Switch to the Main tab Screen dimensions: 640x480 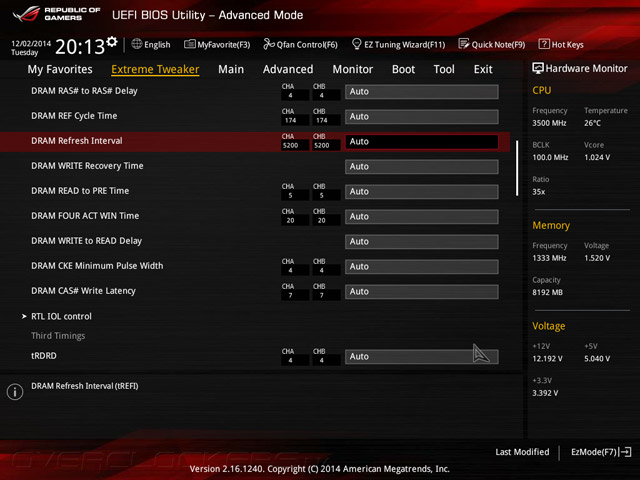[231, 69]
